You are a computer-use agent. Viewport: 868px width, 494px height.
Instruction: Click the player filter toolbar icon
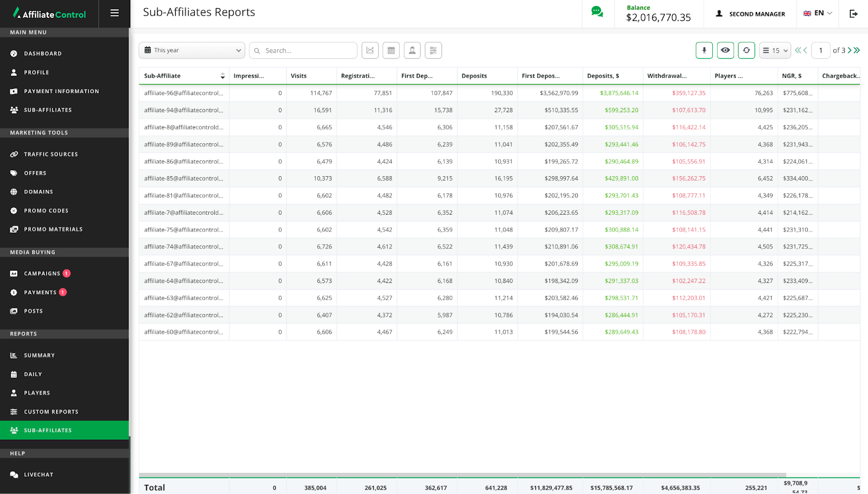point(412,50)
